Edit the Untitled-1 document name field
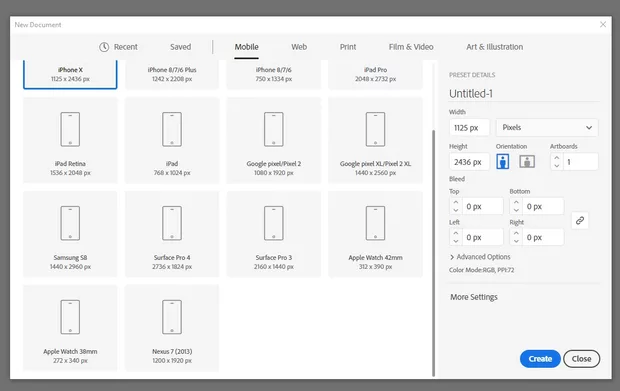This screenshot has width=620, height=391. point(524,94)
